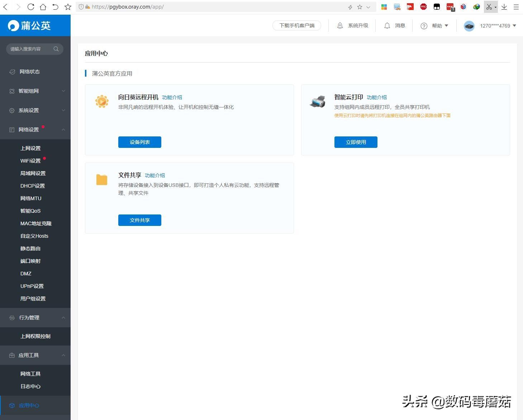Click the yellow file sharing folder icon
This screenshot has width=523, height=420.
pos(102,179)
